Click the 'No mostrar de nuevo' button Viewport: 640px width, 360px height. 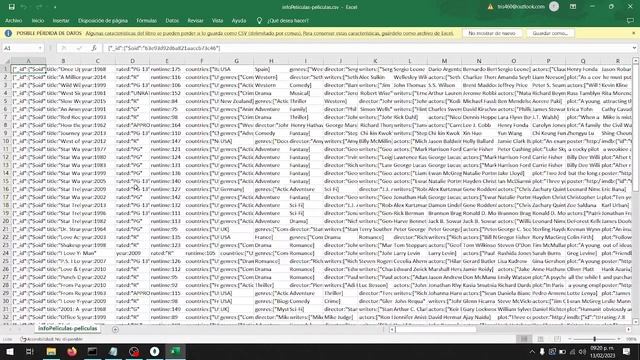click(492, 33)
